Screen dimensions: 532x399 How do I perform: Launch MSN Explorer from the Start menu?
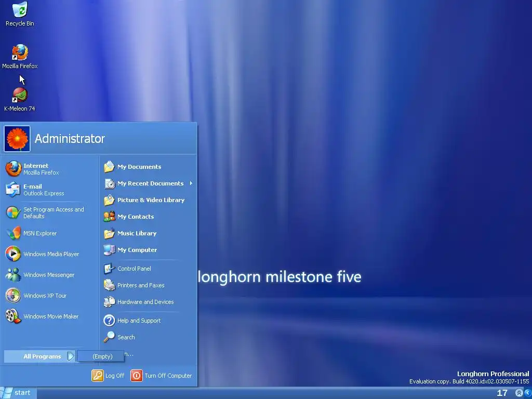tap(49, 233)
